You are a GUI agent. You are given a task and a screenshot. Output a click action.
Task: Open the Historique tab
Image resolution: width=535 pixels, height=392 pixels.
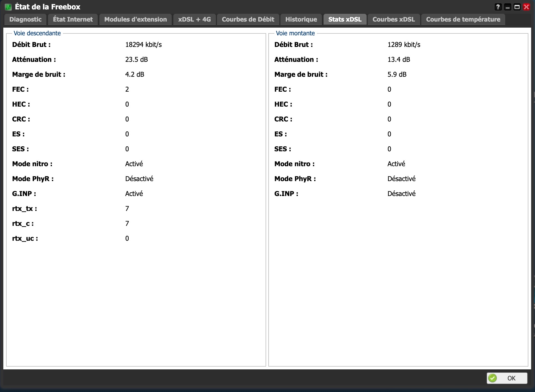coord(301,19)
